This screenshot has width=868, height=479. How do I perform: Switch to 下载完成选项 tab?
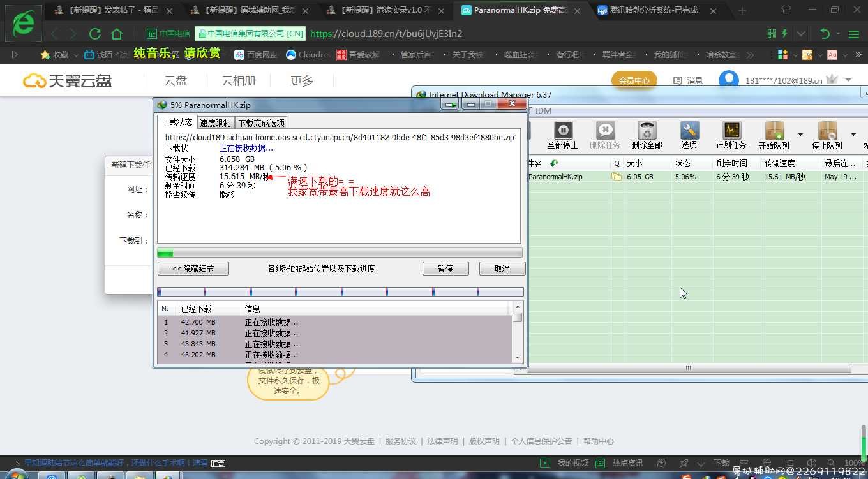261,122
